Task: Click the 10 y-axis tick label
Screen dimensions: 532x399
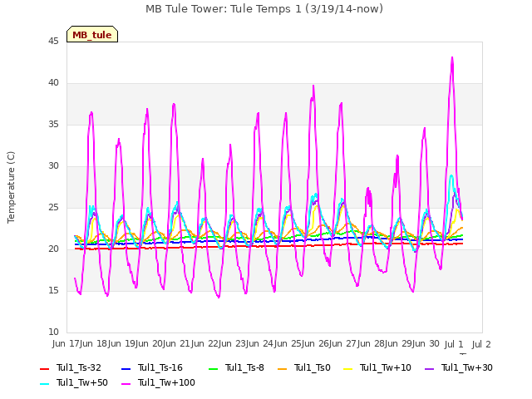Action: [x=53, y=332]
